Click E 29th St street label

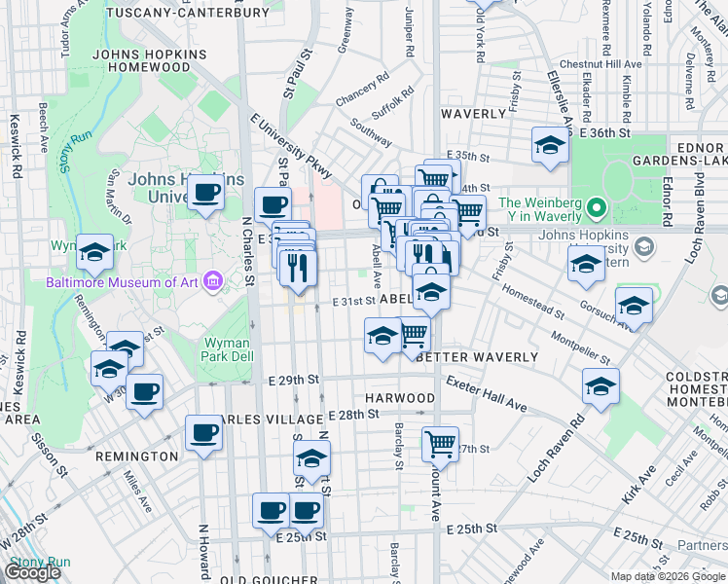[294, 381]
